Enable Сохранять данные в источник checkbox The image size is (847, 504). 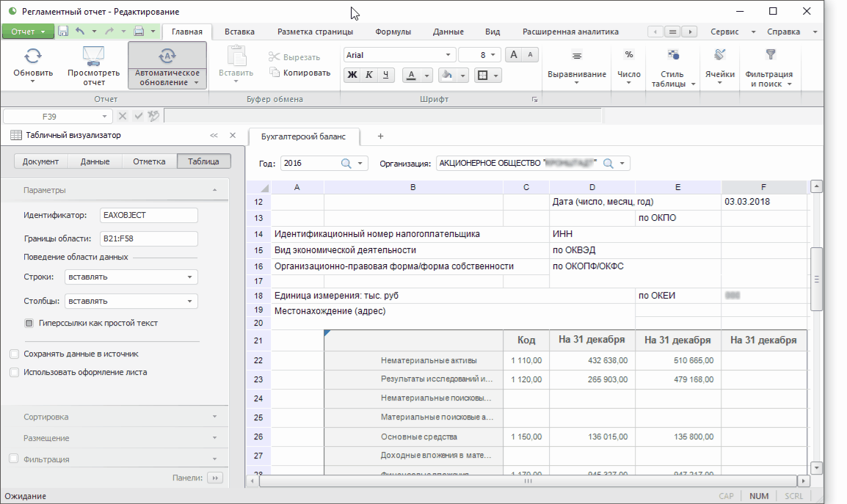coord(15,354)
